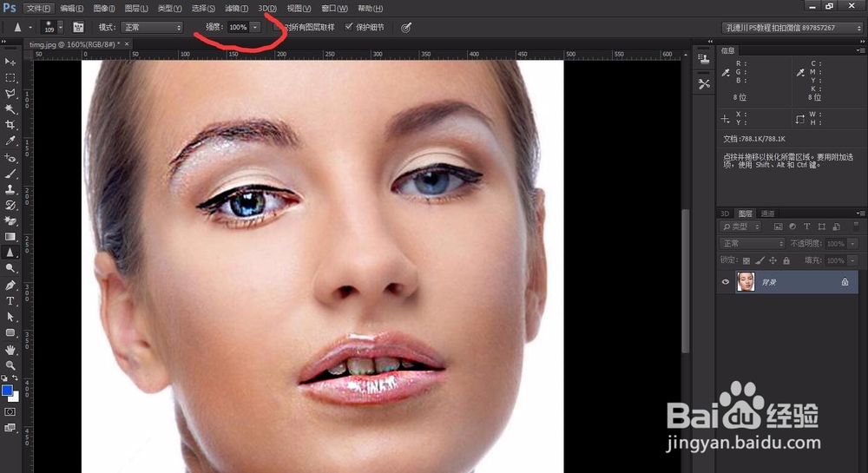Filter layers by pixel layer icon
The width and height of the screenshot is (868, 473).
point(778,227)
